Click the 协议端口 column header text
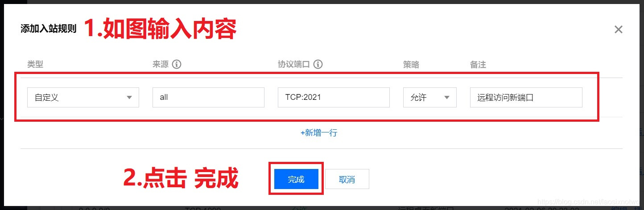 click(x=294, y=65)
